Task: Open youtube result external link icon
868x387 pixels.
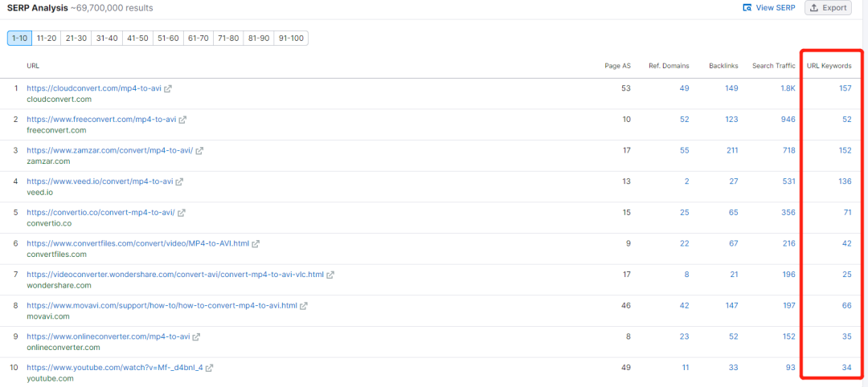Action: click(210, 368)
